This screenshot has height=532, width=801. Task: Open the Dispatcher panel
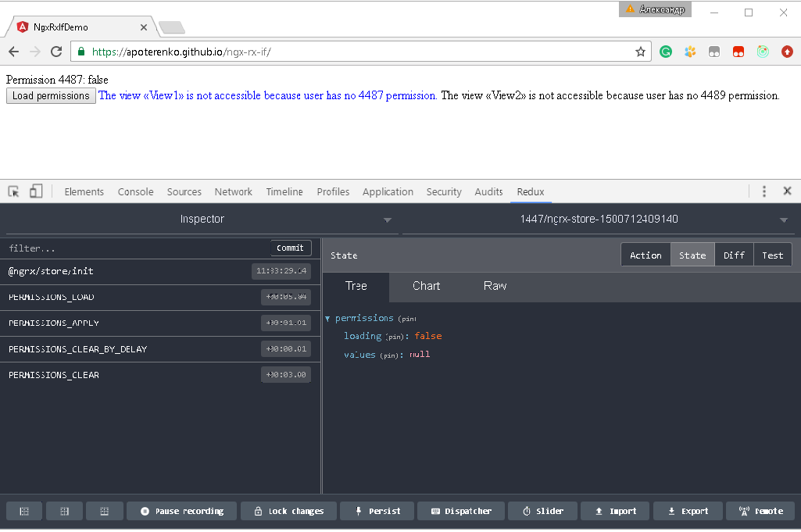click(x=461, y=511)
